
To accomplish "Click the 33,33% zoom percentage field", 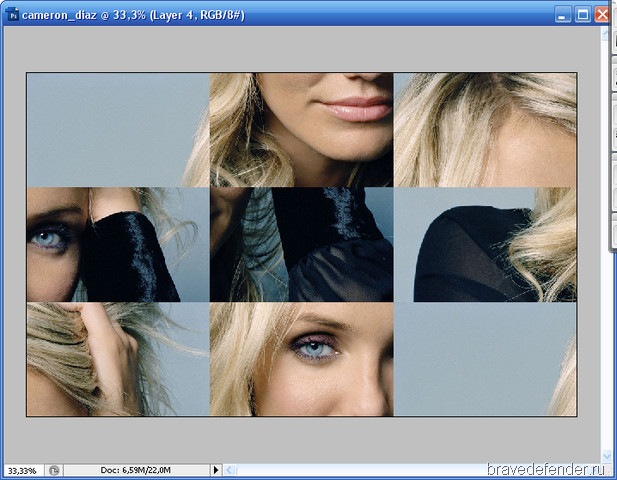I will pos(22,471).
